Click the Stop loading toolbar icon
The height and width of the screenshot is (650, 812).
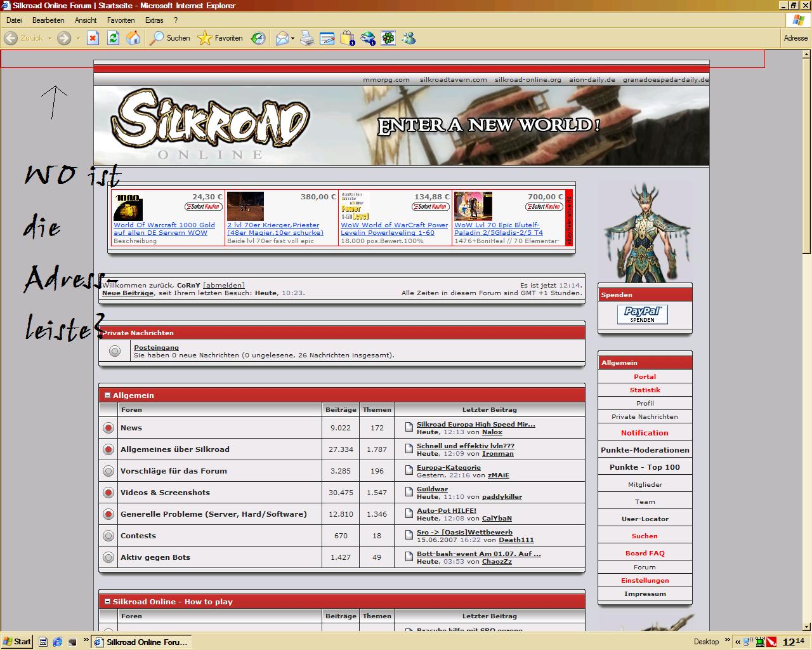click(x=93, y=38)
